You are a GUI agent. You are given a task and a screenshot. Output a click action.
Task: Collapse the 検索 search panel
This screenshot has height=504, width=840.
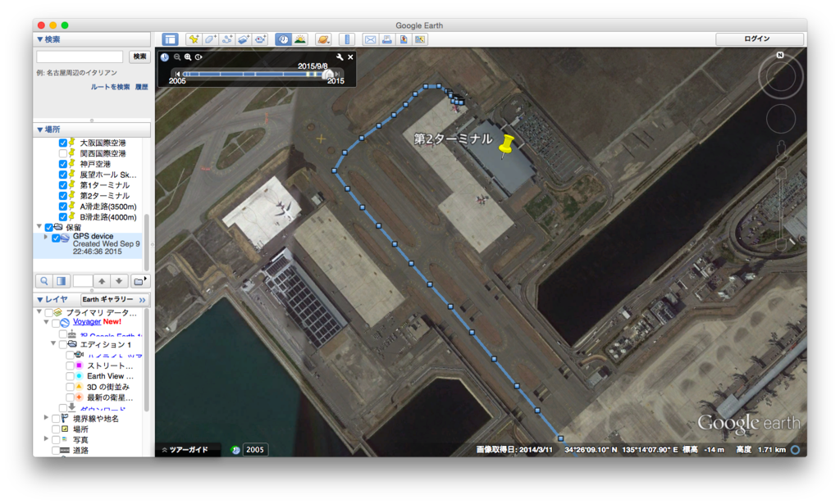coord(39,39)
